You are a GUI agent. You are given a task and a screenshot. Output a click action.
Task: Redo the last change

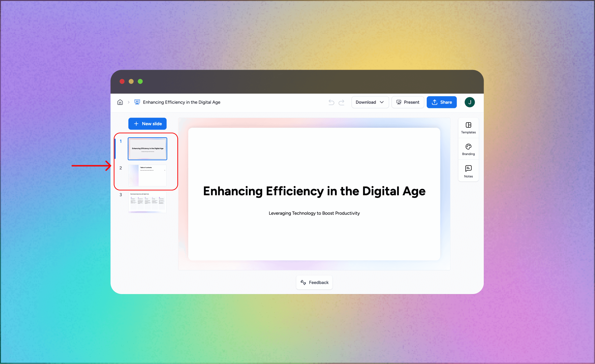coord(342,102)
